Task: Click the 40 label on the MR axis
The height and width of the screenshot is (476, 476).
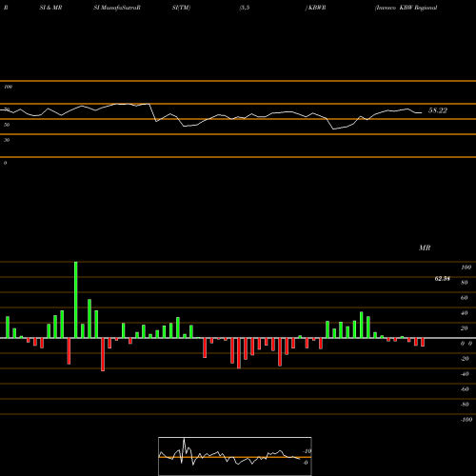Action: pos(465,313)
